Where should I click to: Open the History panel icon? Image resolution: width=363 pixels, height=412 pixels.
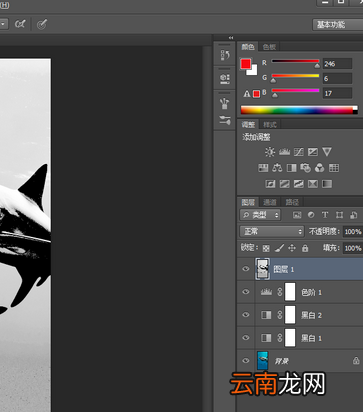(x=225, y=55)
